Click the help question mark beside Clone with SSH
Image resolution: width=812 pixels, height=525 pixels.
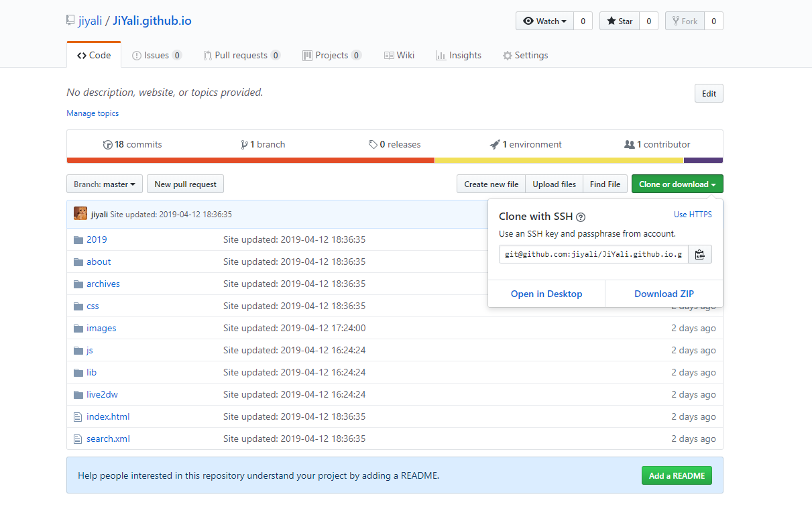[x=581, y=217]
